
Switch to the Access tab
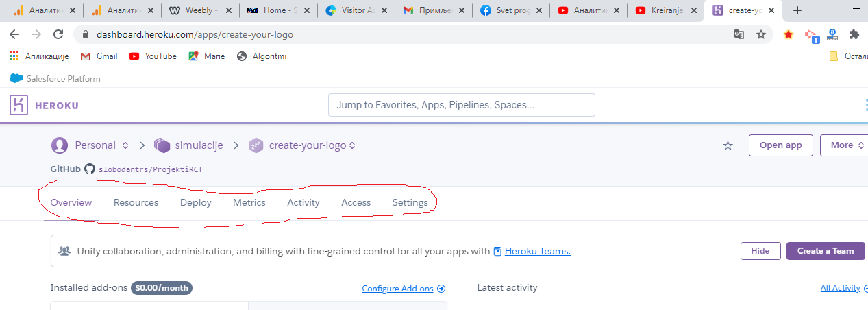click(356, 202)
